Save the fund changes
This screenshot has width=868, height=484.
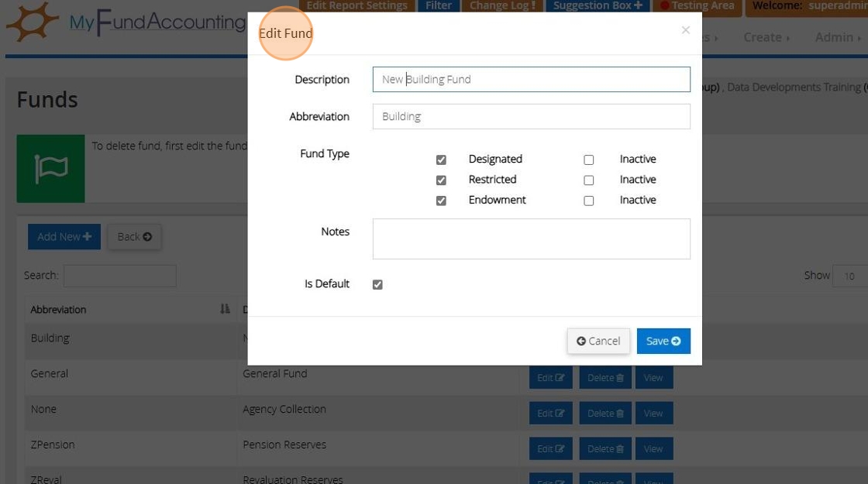click(x=663, y=341)
